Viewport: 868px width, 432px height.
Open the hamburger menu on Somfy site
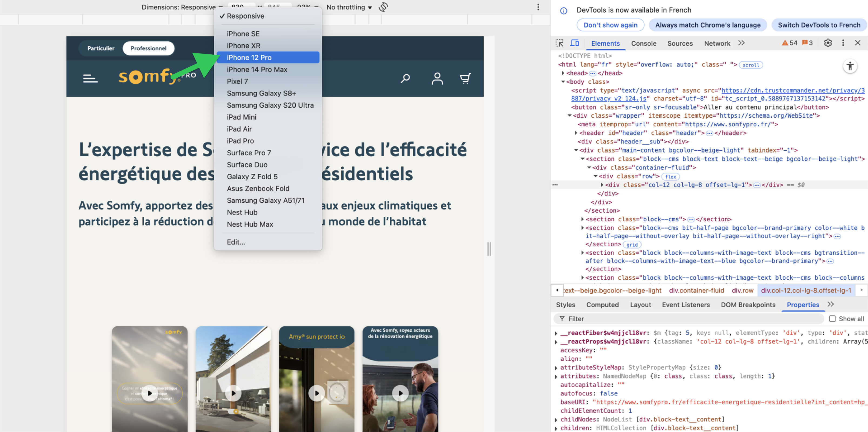click(90, 78)
